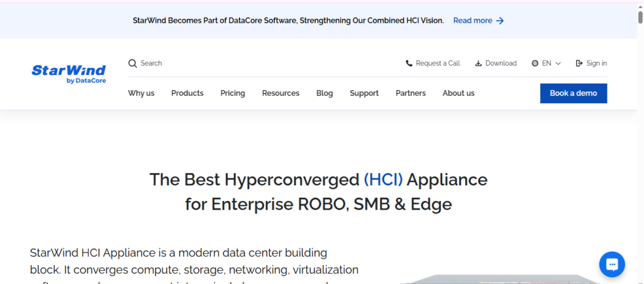Click the 'for Enterprise ROBO, SMB & Edge' heading line
Image resolution: width=644 pixels, height=284 pixels.
coord(318,204)
